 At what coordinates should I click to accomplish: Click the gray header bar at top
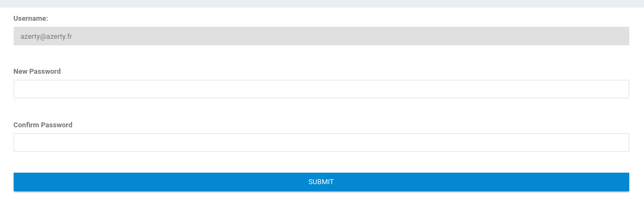(x=322, y=4)
